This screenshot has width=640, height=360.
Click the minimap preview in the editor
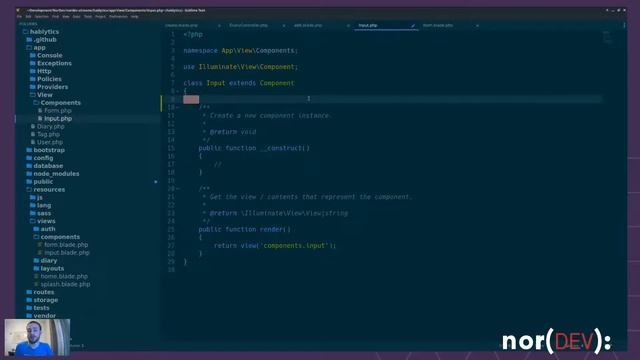click(607, 37)
